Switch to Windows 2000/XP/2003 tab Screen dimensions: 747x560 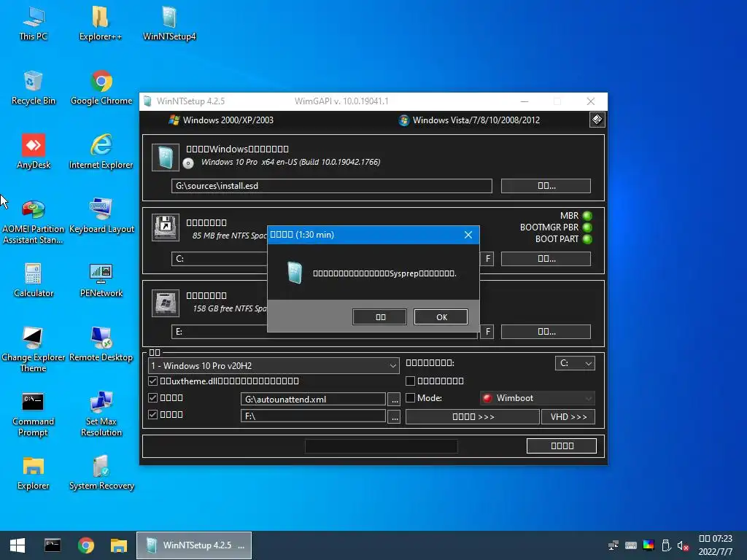[221, 120]
